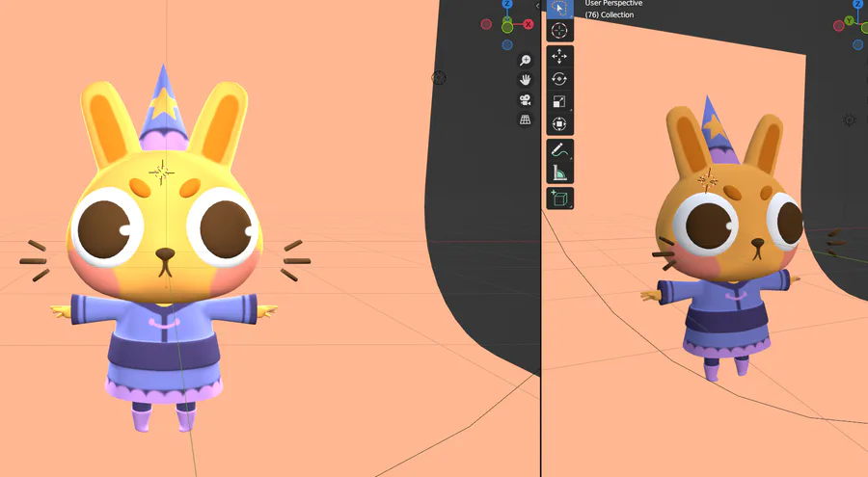Select the Annotate pencil tool

pyautogui.click(x=559, y=150)
